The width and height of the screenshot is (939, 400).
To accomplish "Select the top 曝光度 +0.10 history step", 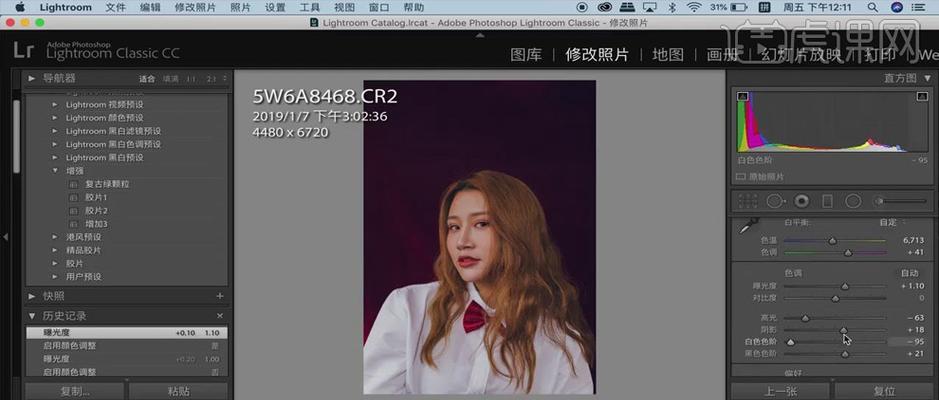I will coord(126,332).
